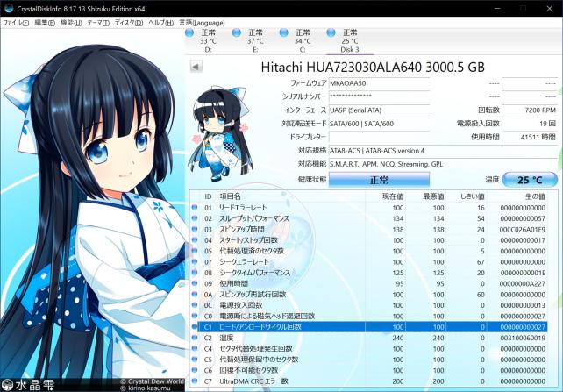Select the リードエラーレート attribute name

point(243,208)
